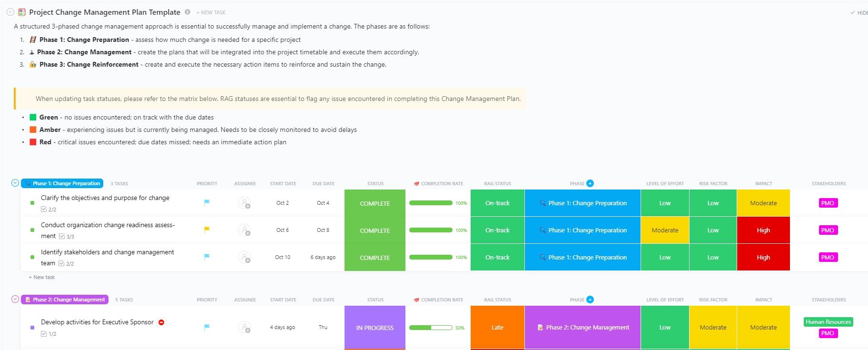Collapse the Project Change Management Plan list
This screenshot has width=868, height=350.
10,12
